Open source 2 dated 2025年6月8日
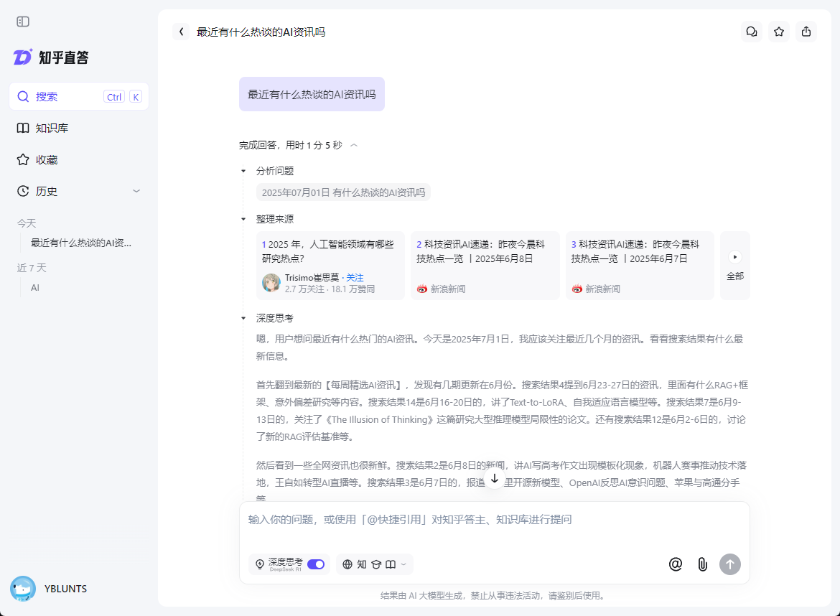840x616 pixels. click(485, 266)
